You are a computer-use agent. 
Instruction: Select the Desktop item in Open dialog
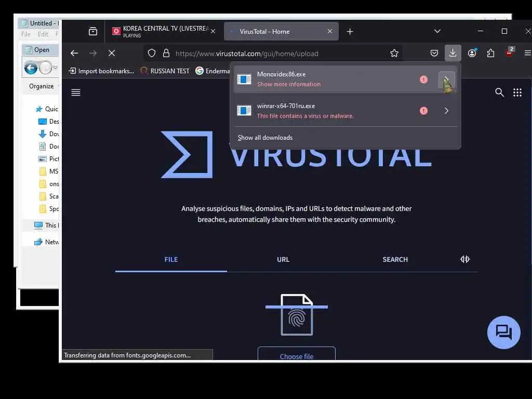click(x=48, y=122)
